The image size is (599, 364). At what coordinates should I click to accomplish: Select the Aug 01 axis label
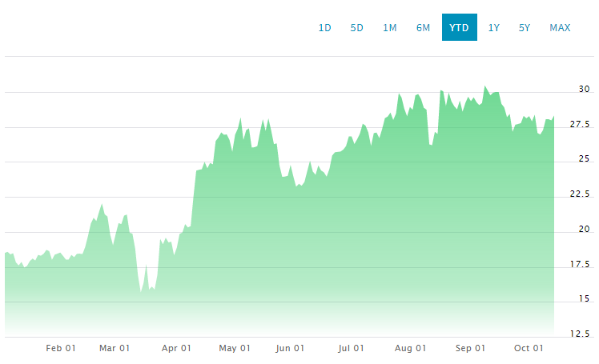tap(409, 348)
